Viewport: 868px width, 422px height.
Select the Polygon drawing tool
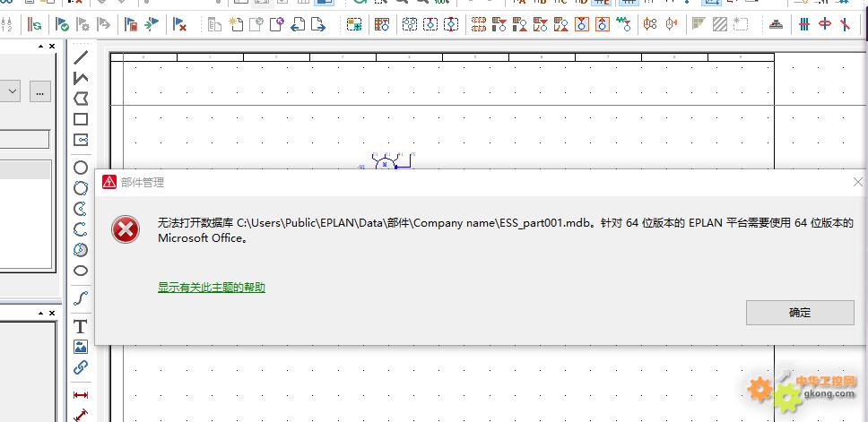[81, 98]
